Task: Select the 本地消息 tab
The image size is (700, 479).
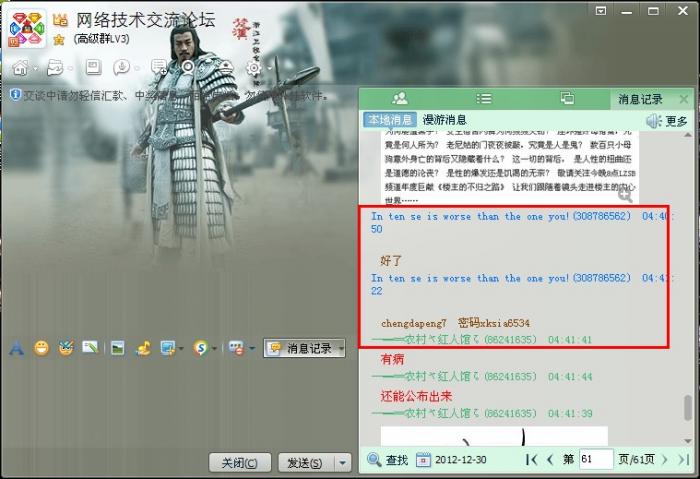Action: click(x=390, y=120)
